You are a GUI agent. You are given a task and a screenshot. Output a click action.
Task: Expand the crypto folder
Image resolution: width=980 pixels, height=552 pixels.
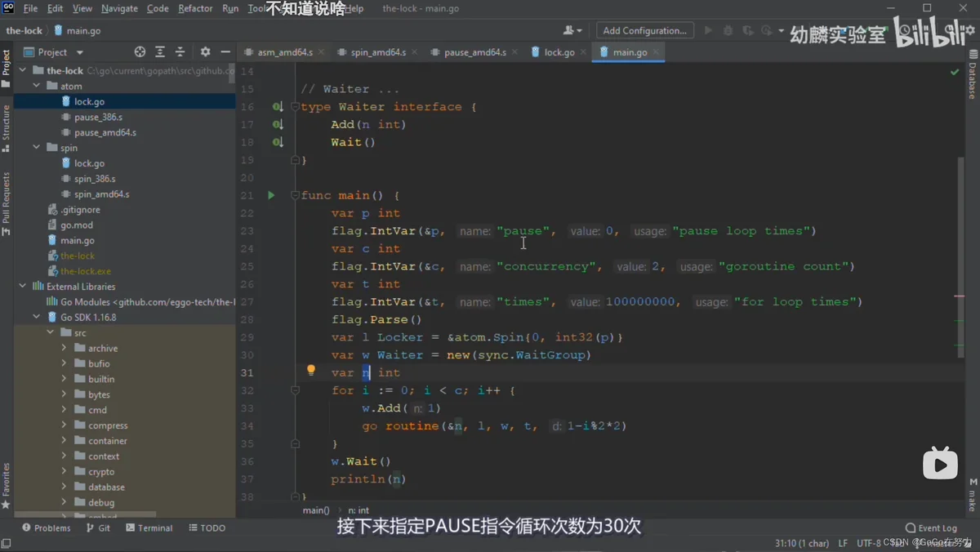[x=65, y=472]
